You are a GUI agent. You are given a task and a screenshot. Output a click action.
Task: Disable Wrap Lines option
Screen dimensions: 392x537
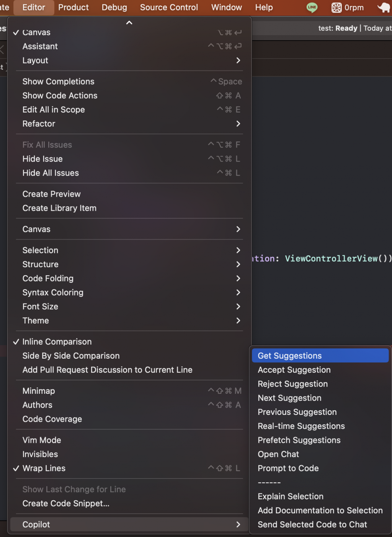pos(44,468)
